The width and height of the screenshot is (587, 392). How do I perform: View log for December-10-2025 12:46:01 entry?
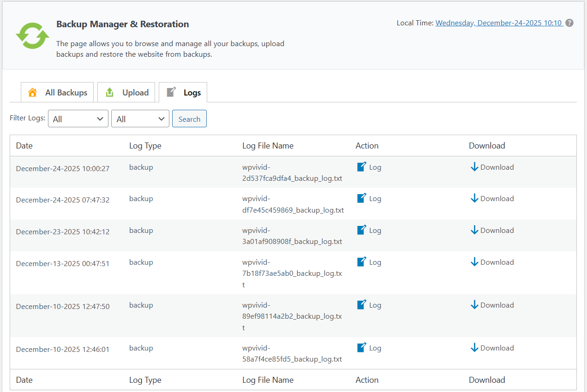(369, 348)
